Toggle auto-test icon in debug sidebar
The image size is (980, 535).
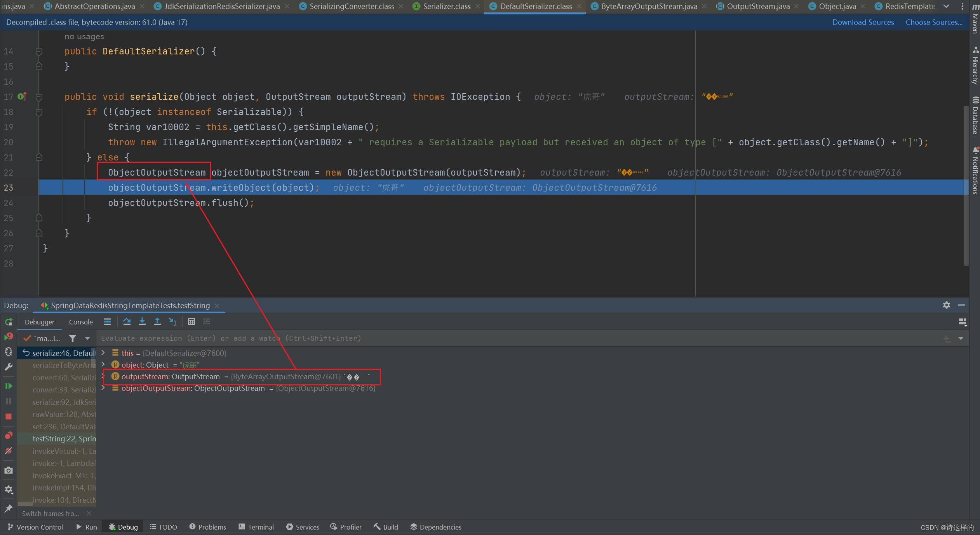(x=9, y=352)
